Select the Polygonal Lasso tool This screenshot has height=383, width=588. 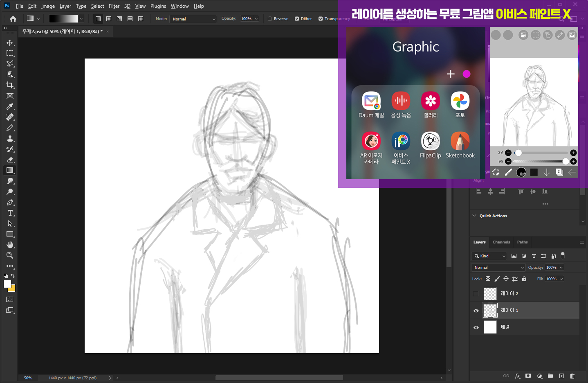click(10, 64)
